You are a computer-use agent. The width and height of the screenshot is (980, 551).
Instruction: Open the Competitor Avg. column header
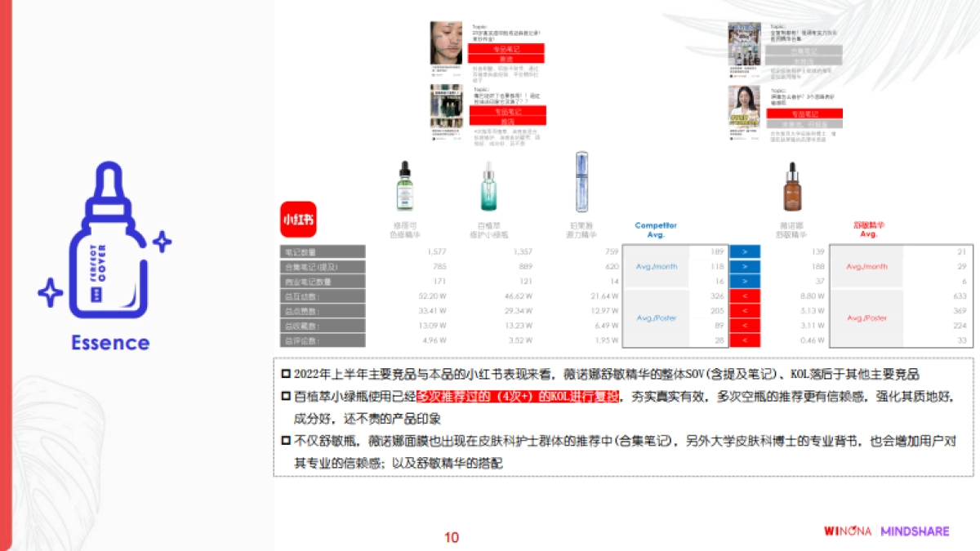pyautogui.click(x=657, y=224)
